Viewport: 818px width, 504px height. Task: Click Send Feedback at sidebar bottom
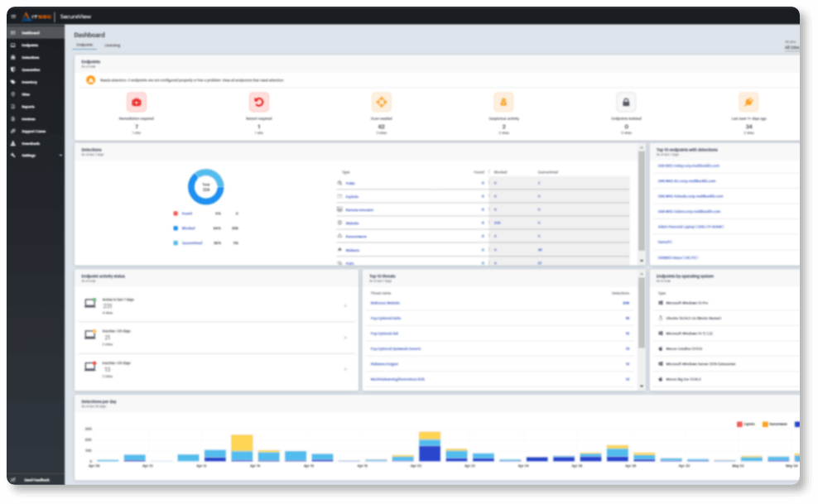36,479
